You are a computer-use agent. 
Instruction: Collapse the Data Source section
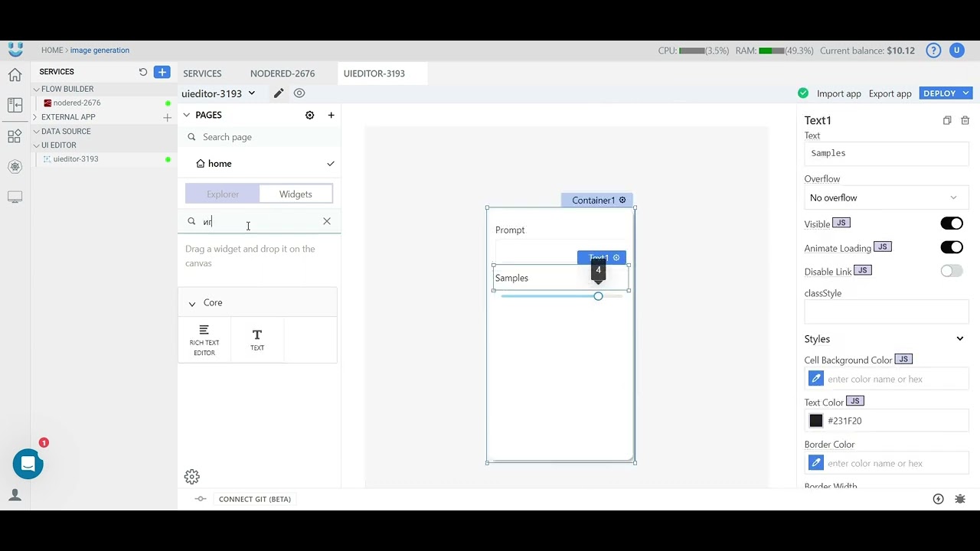click(36, 132)
